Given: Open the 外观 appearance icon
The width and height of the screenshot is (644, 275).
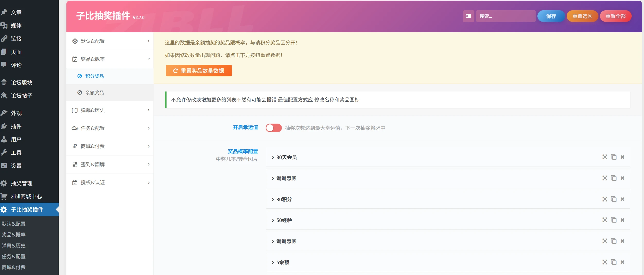Looking at the screenshot, I should (4, 113).
